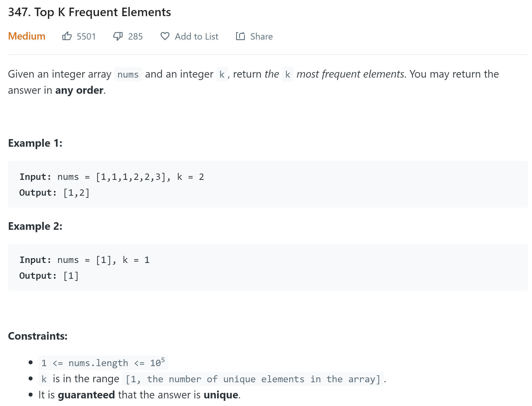
Task: Click the Example 2 input line
Action: point(85,260)
